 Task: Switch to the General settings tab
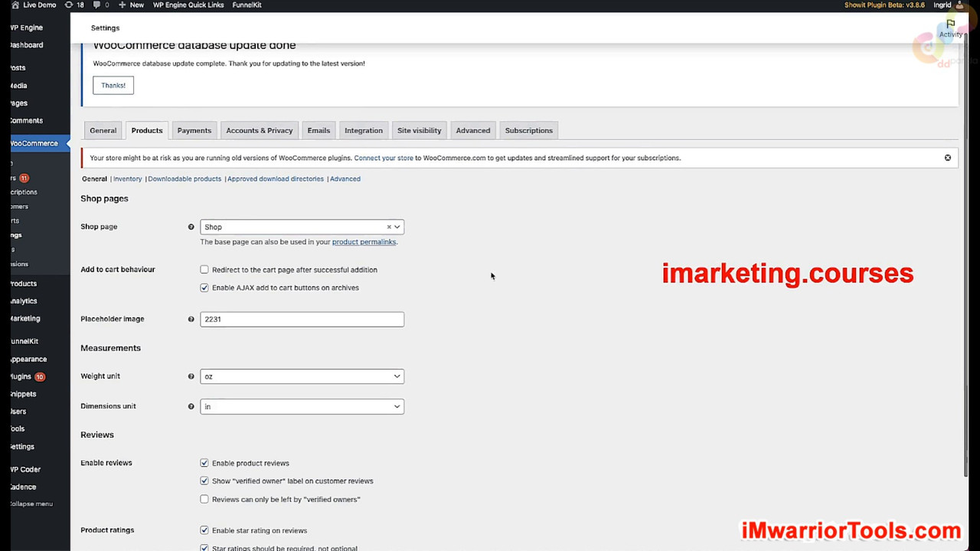click(103, 130)
